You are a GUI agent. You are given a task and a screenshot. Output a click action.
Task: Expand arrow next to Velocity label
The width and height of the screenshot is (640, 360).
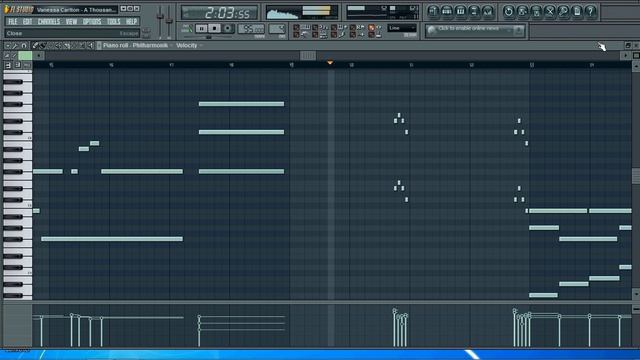tap(201, 46)
